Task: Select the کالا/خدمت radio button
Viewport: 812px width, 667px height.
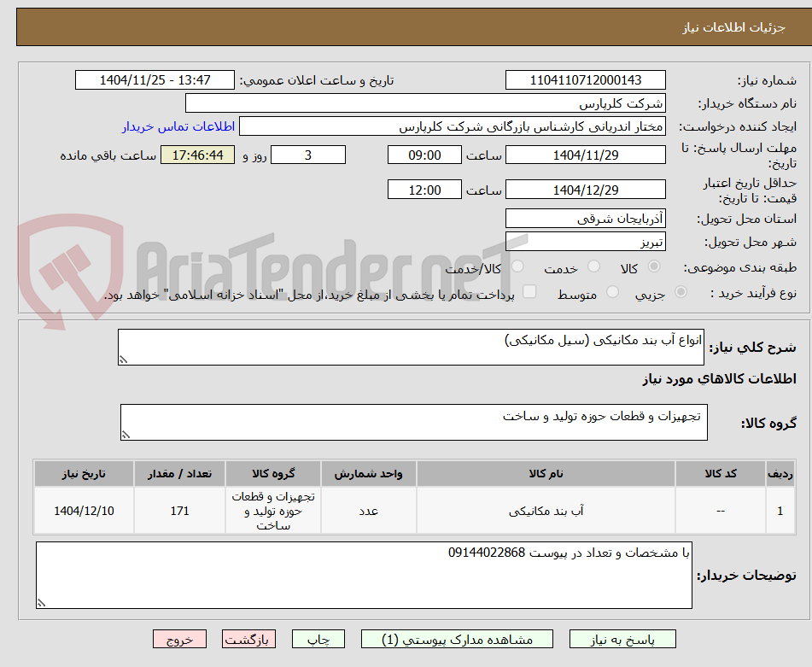Action: [517, 266]
